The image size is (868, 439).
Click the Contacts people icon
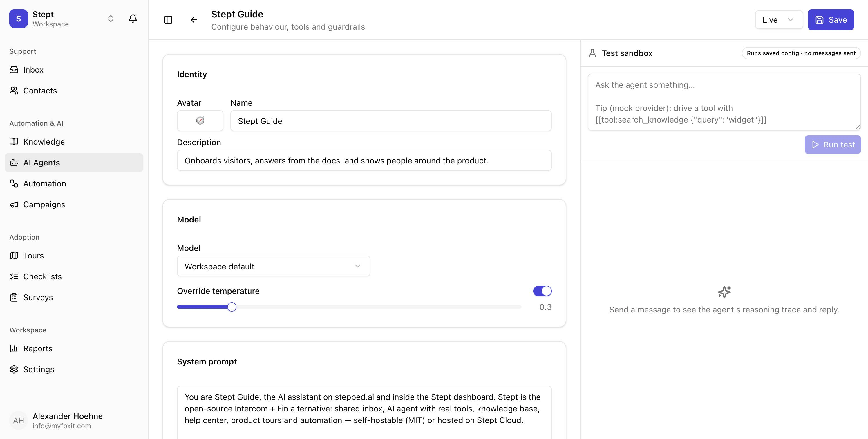(14, 91)
